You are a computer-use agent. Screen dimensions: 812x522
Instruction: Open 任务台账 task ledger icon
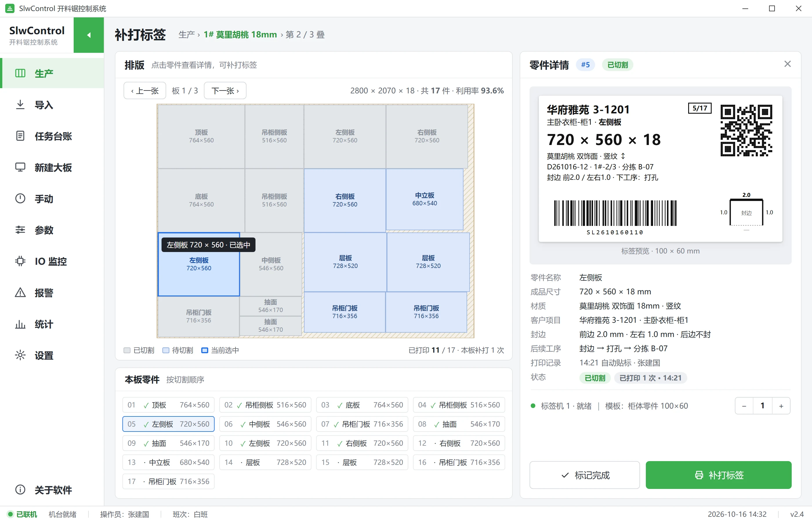[x=20, y=136]
